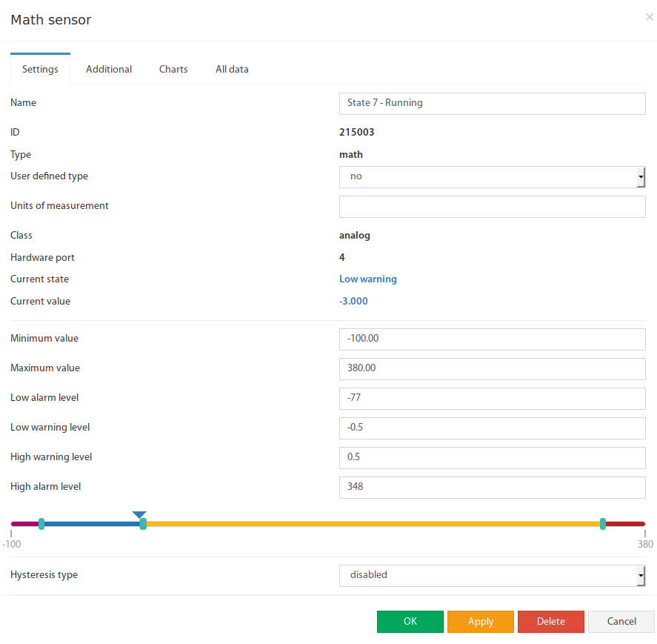This screenshot has width=657, height=644.
Task: Click the Math sensor dialog title
Action: (x=50, y=20)
